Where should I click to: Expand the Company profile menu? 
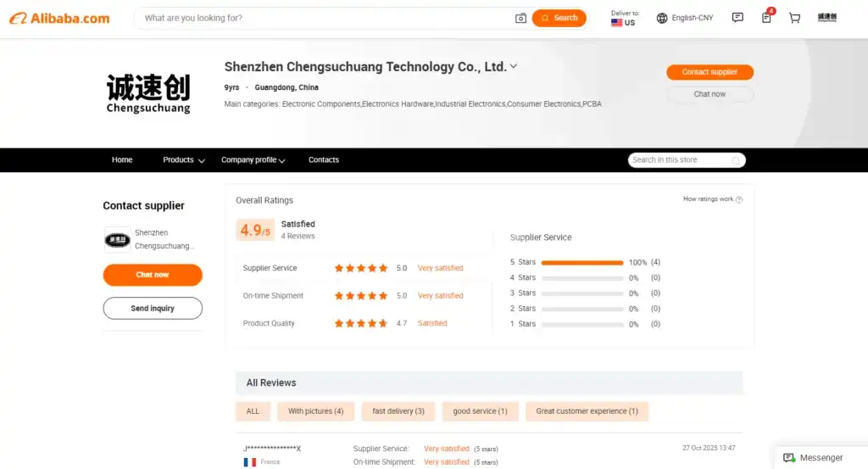click(x=253, y=160)
